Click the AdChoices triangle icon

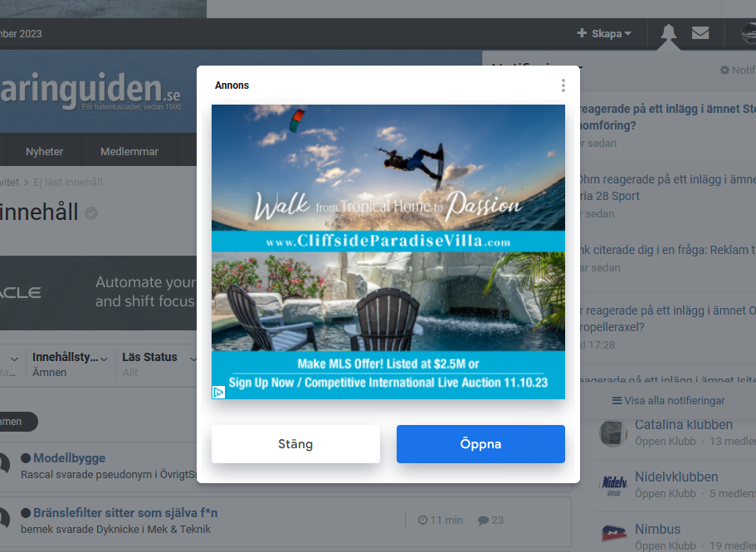(218, 392)
